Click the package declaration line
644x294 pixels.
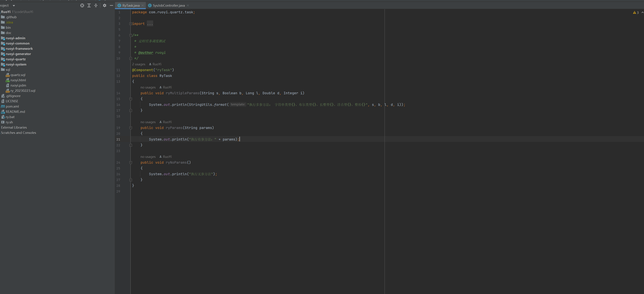tap(163, 12)
